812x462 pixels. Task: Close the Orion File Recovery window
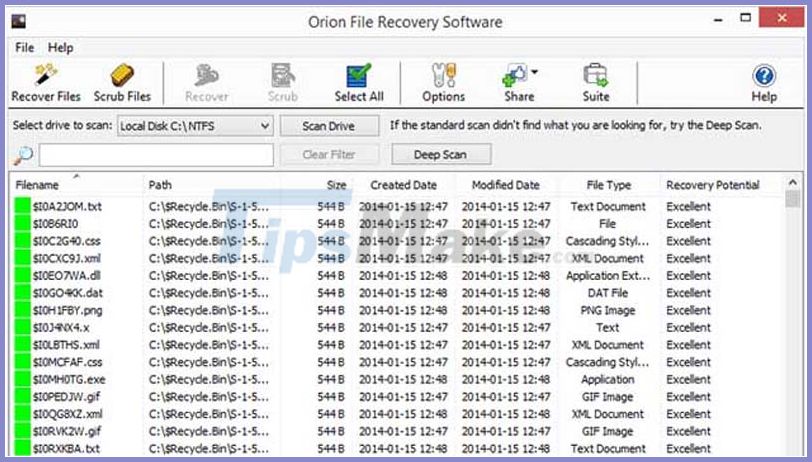[x=781, y=18]
